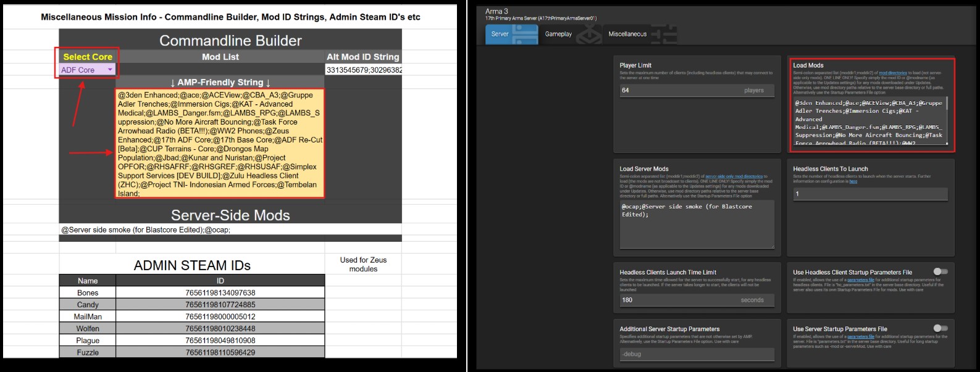The width and height of the screenshot is (980, 372).
Task: Select the 'Select Core' header cell
Action: 87,57
